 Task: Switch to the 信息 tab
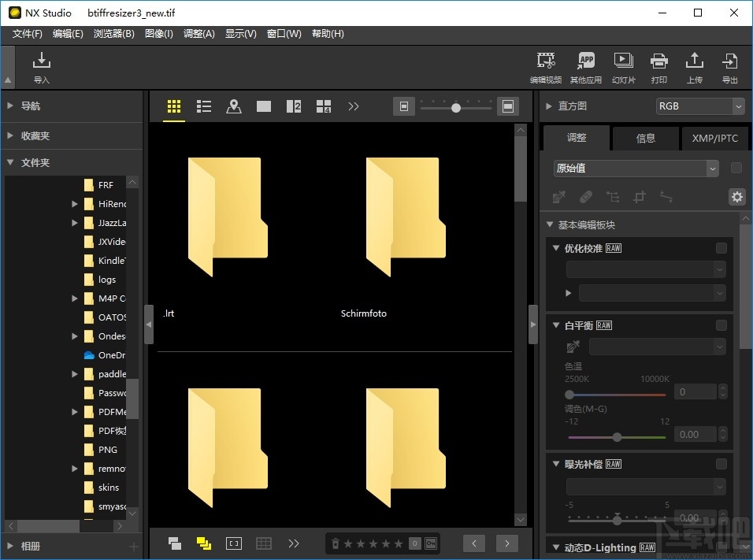[x=645, y=138]
